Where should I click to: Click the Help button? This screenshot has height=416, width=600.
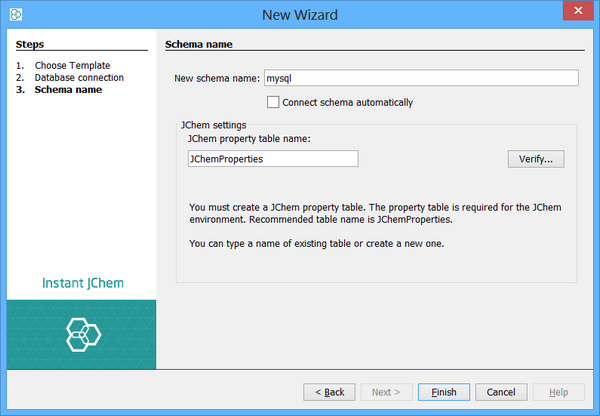[558, 392]
